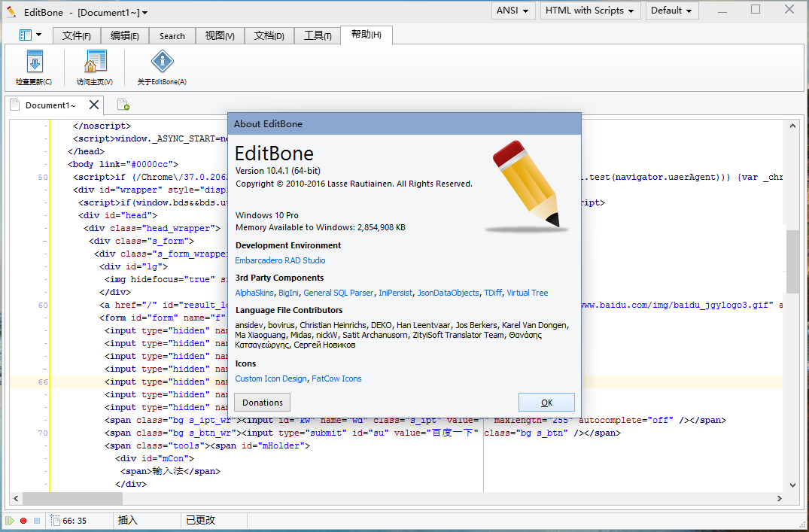Open the Embarcadero RAD Studio link
The image size is (809, 532).
tap(280, 260)
